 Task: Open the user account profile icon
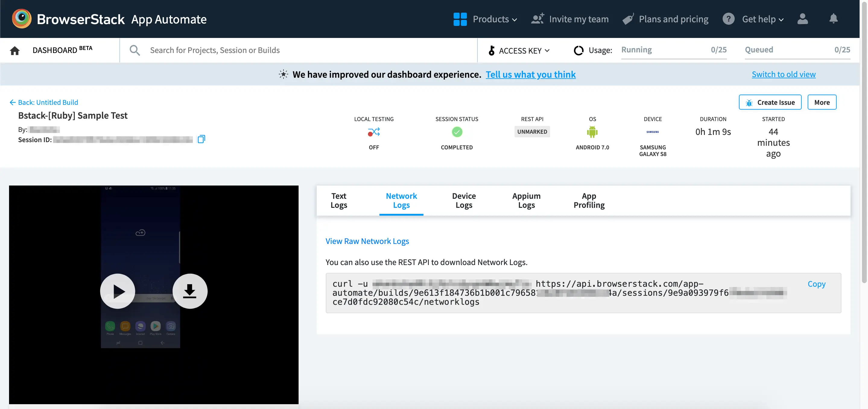click(x=802, y=19)
